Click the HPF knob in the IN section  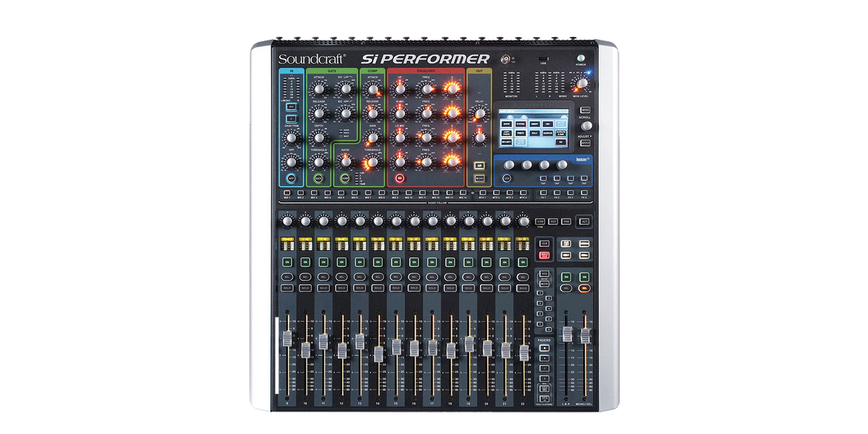pos(292,162)
